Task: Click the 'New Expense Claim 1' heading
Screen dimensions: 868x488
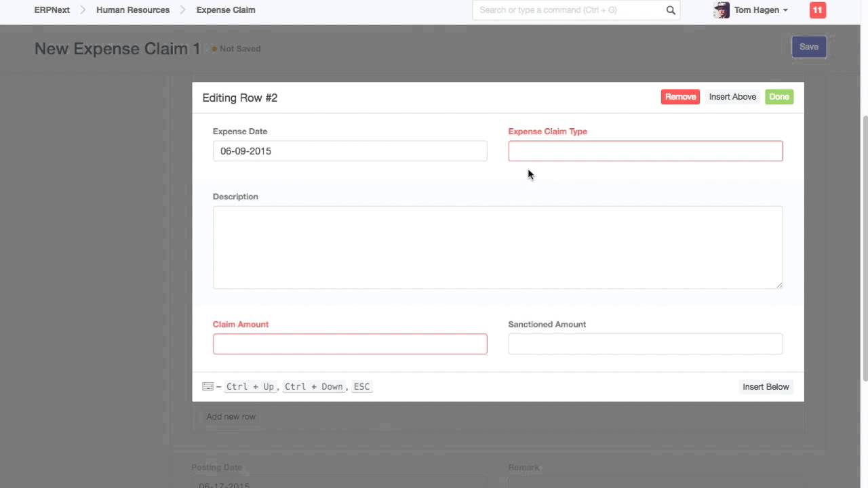Action: point(117,49)
